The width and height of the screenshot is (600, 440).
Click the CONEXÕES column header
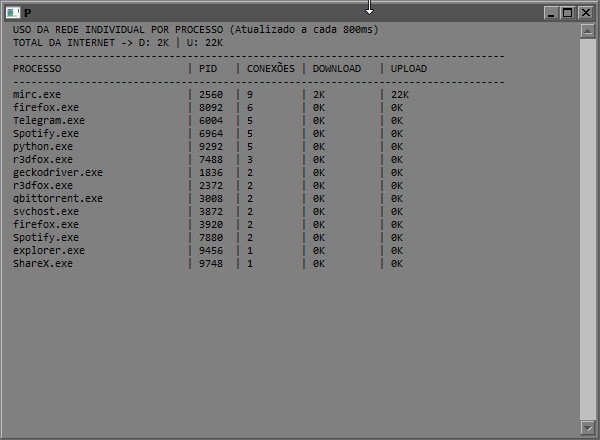[x=271, y=68]
